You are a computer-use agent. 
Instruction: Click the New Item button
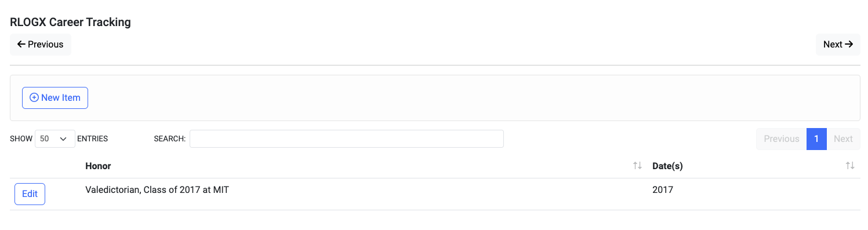(55, 98)
